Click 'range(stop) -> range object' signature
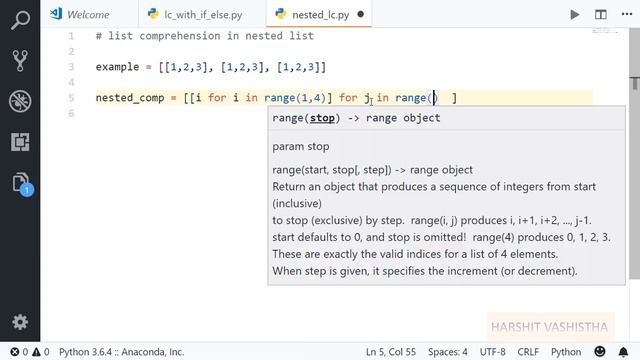The width and height of the screenshot is (640, 360). pyautogui.click(x=356, y=118)
